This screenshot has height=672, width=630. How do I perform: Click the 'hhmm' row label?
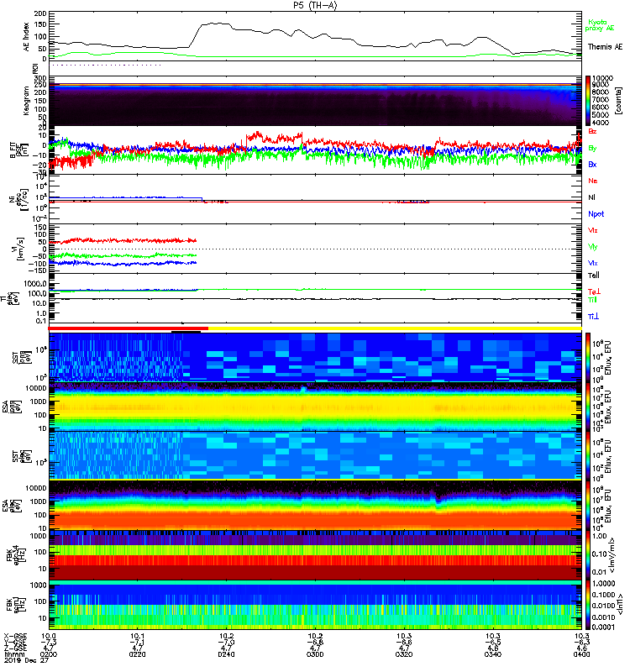click(13, 654)
